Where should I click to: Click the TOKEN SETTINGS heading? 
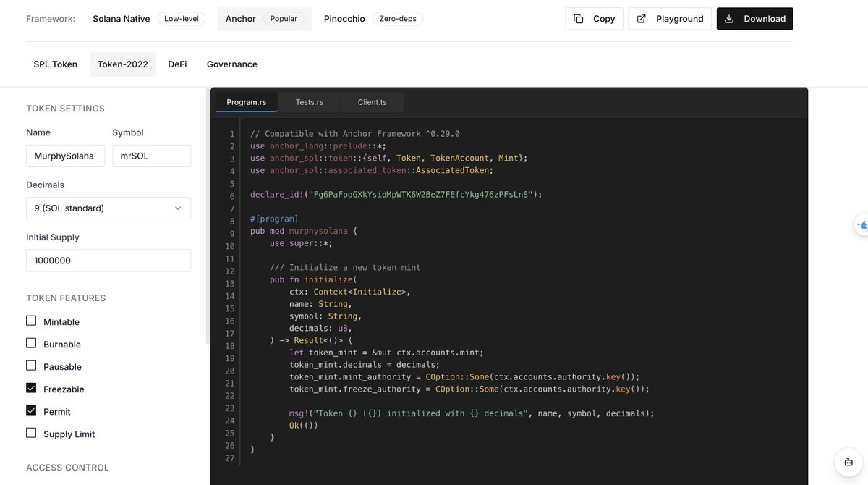(65, 109)
